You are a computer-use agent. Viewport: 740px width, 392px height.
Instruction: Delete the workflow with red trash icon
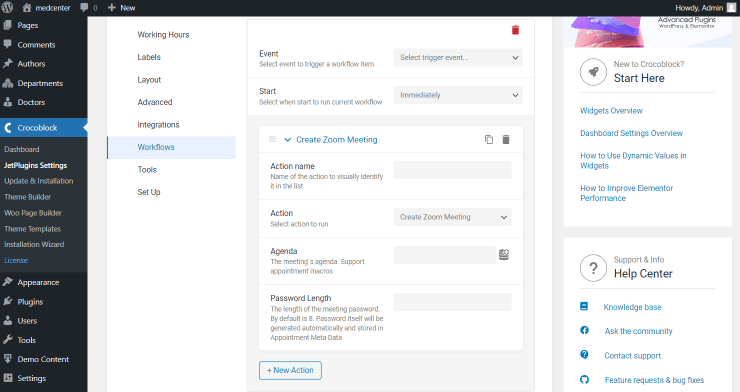tap(515, 30)
